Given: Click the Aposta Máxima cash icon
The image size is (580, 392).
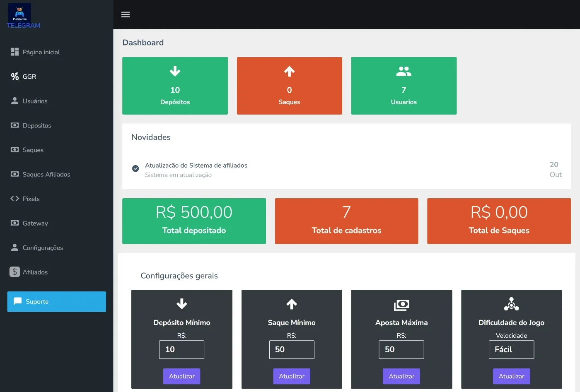Looking at the screenshot, I should (401, 305).
